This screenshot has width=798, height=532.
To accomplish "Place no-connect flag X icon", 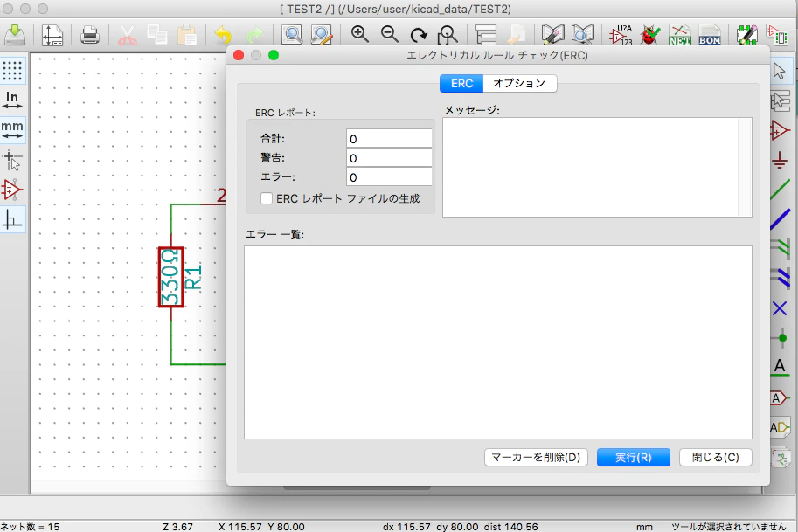I will [x=780, y=308].
